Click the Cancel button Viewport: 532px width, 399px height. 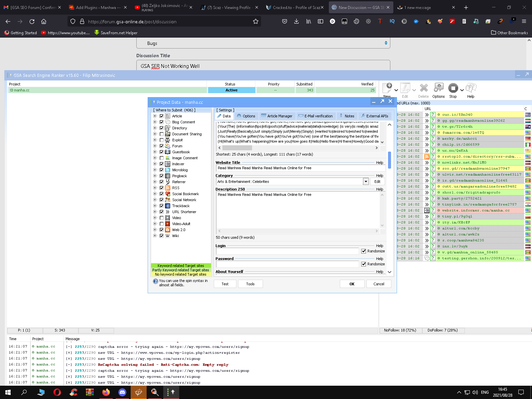(x=379, y=284)
